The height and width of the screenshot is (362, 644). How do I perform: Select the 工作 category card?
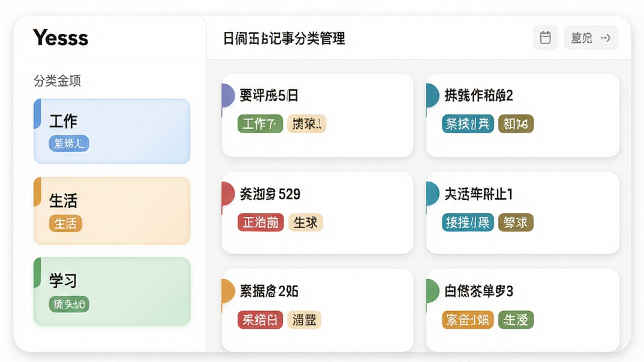tap(112, 131)
